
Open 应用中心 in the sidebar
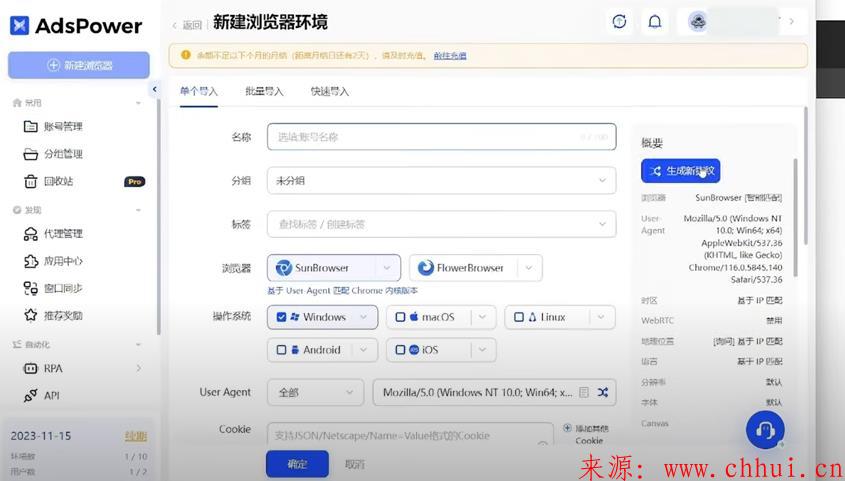coord(53,261)
